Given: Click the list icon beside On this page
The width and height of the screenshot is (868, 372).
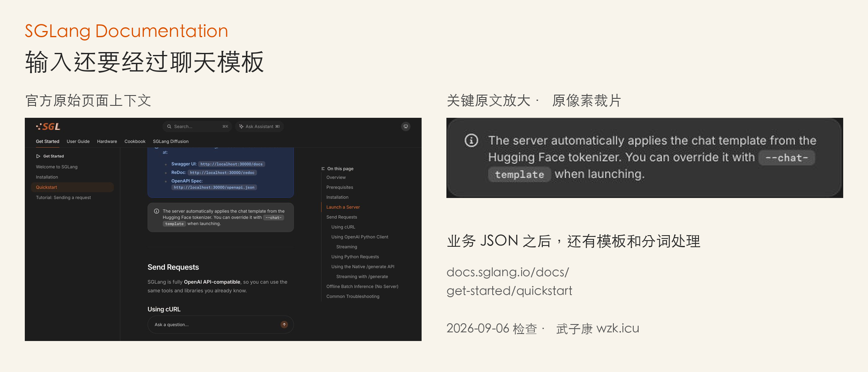Looking at the screenshot, I should click(323, 169).
